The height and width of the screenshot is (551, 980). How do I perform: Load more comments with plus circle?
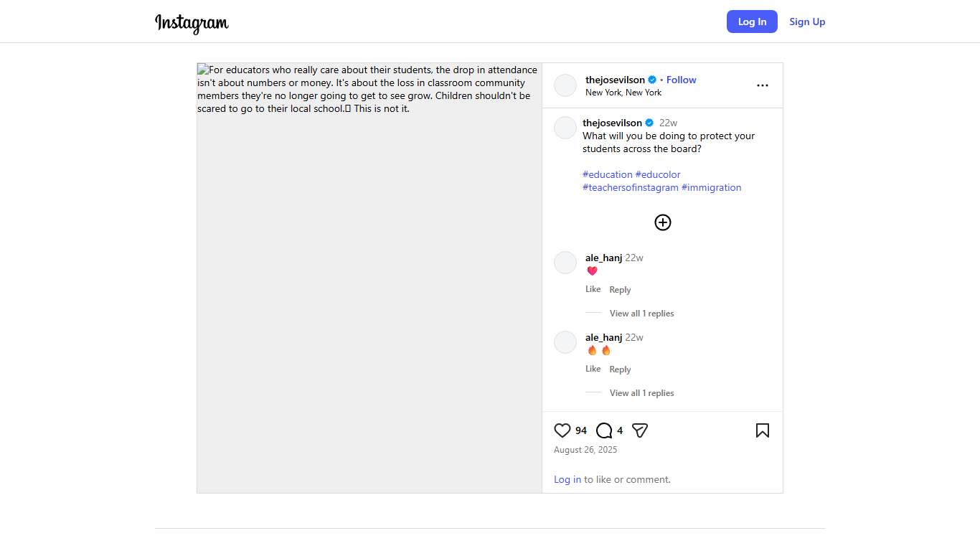coord(662,222)
